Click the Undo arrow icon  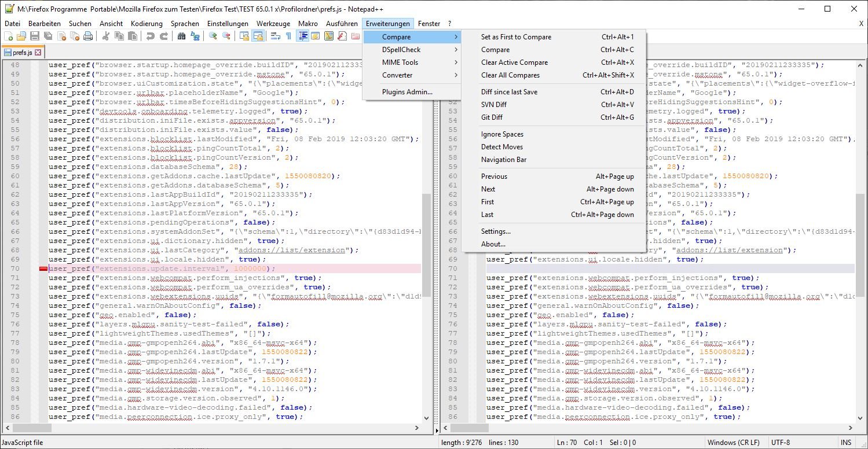coord(151,36)
